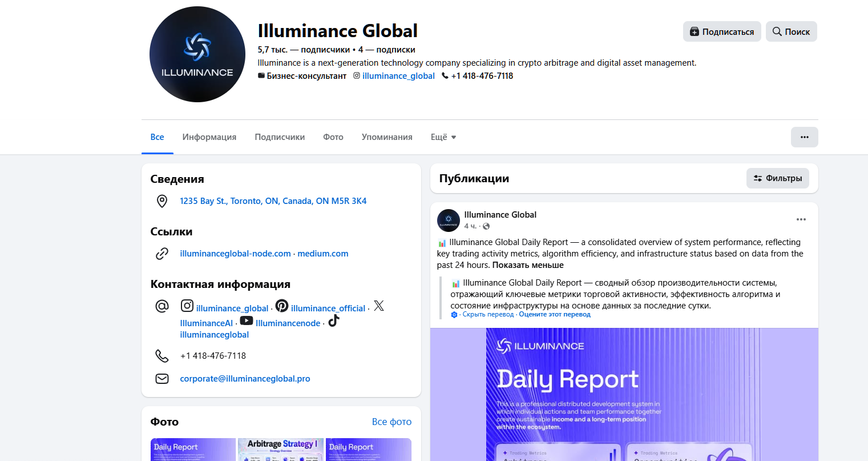868x461 pixels.
Task: Open the Illuminance Global post author name
Action: coord(500,215)
